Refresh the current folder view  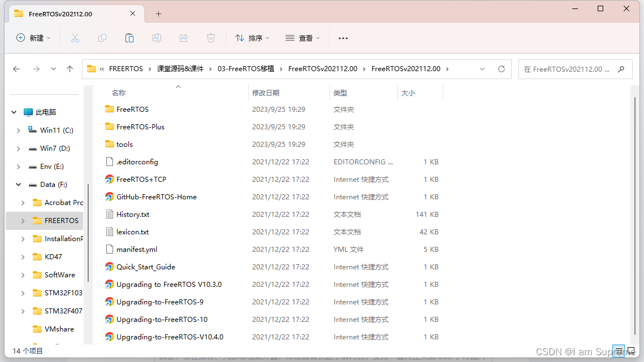(502, 69)
